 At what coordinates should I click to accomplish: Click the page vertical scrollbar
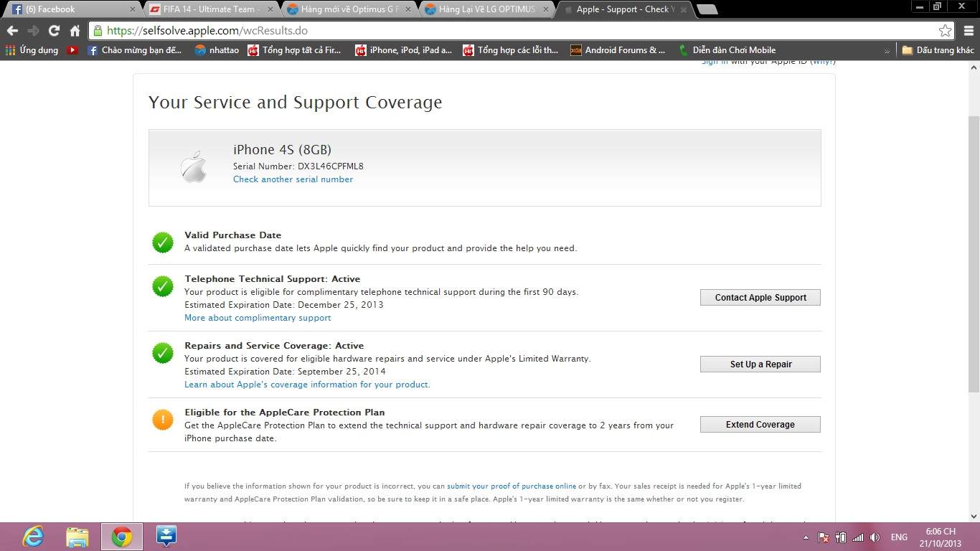974,251
